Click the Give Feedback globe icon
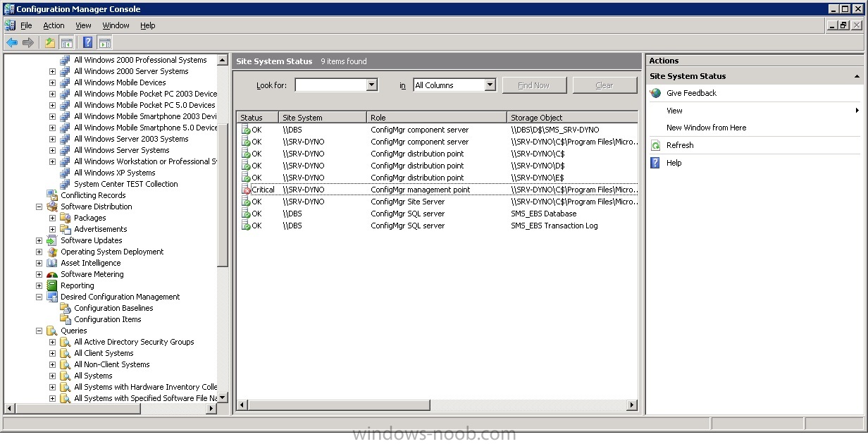Viewport: 868px width, 444px height. tap(655, 93)
